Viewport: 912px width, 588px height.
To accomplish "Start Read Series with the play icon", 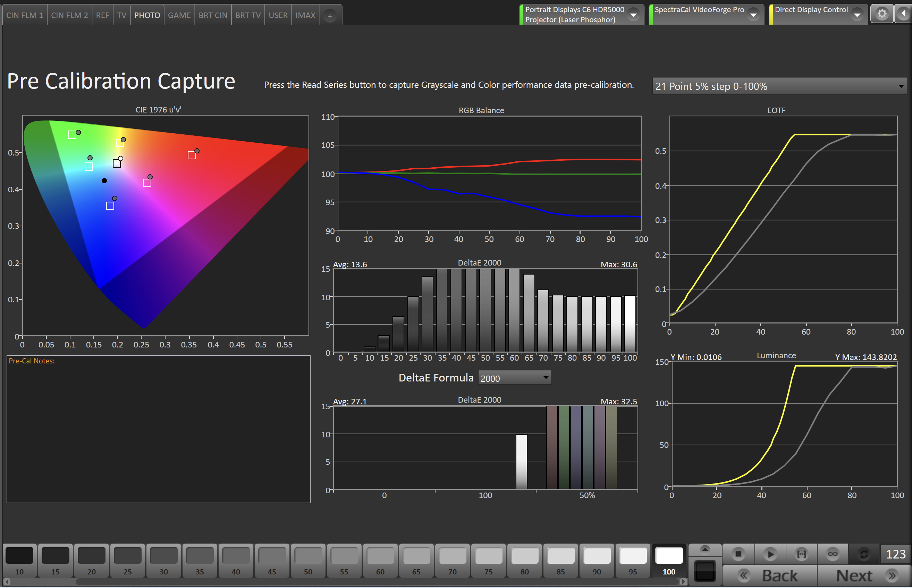I will pos(770,554).
